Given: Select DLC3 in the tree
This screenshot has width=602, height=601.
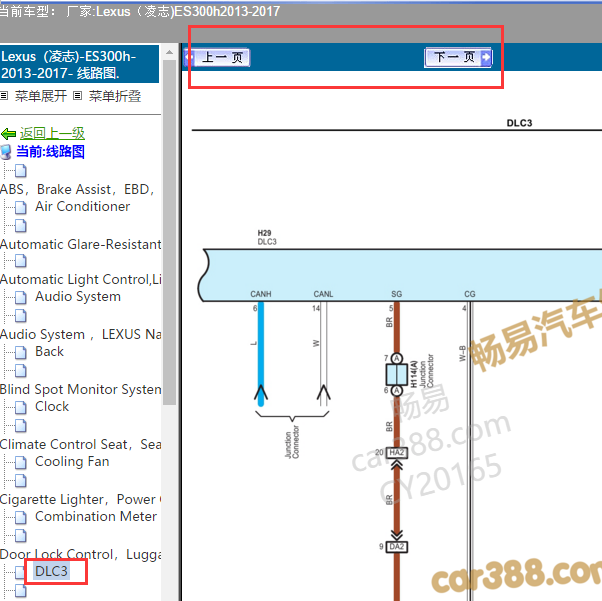Looking at the screenshot, I should click(51, 571).
